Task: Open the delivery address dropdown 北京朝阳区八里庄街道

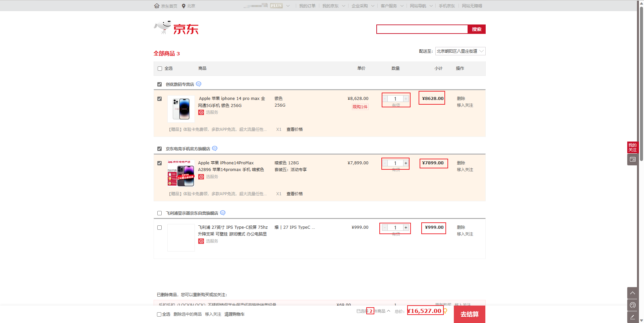Action: (460, 51)
